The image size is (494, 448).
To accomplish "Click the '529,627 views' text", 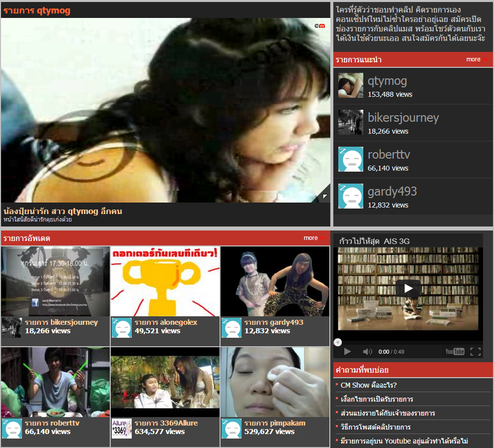I will coord(269,432).
